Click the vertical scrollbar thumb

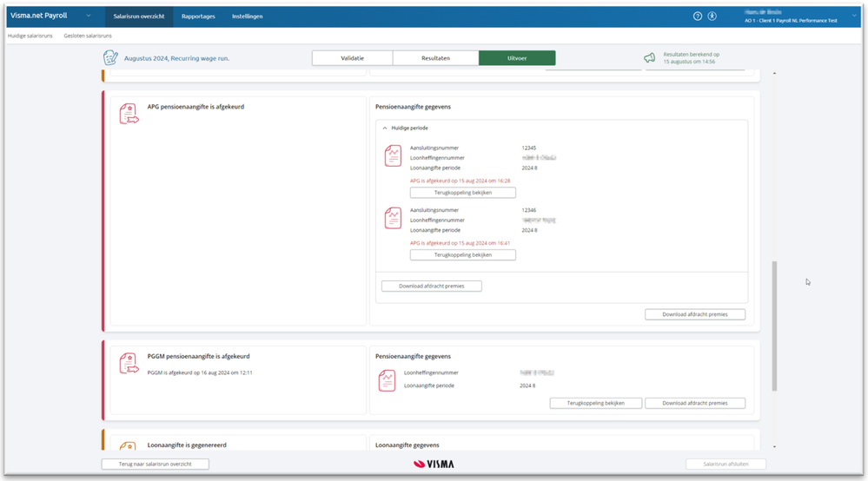coord(774,326)
